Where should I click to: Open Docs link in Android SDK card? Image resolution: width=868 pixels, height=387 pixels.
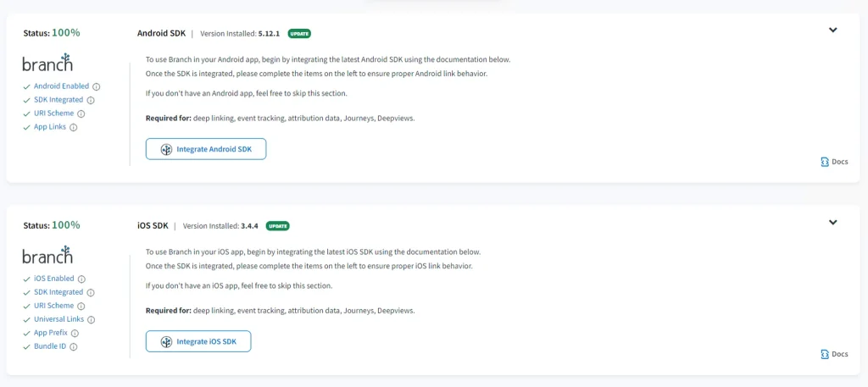[x=834, y=162]
